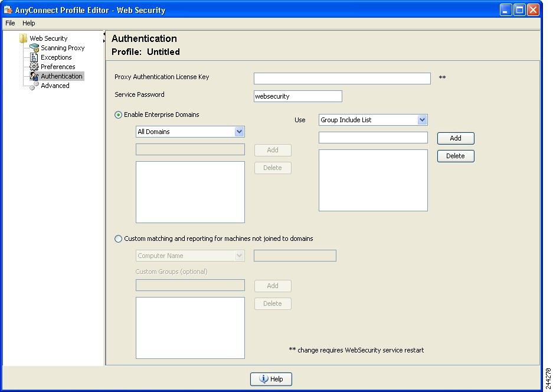Click the group name input field
553x392 pixels.
click(373, 138)
